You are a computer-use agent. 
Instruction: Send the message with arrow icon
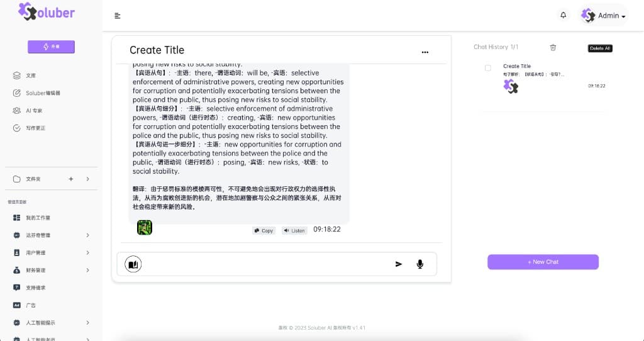(x=398, y=264)
